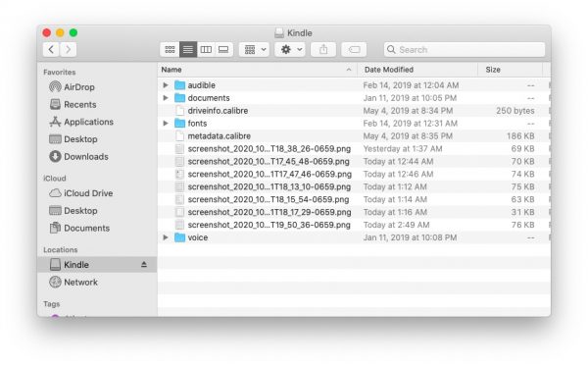The width and height of the screenshot is (588, 366).
Task: Open the group-by arrangement dropdown
Action: [255, 49]
